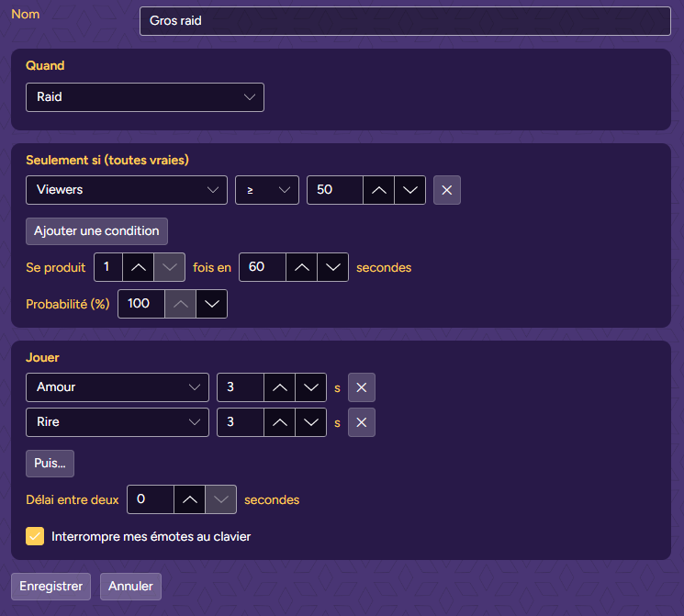
Task: Decrease the Se produit count
Action: click(169, 267)
